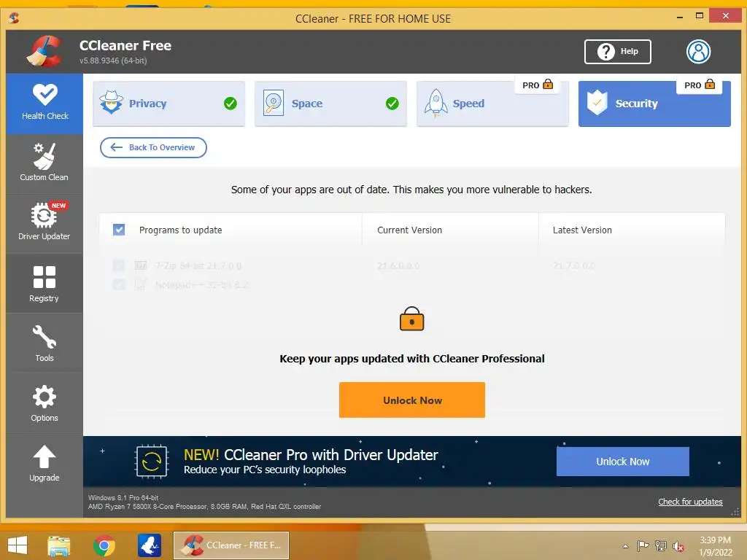
Task: Click the orange Unlock Now button
Action: (412, 400)
